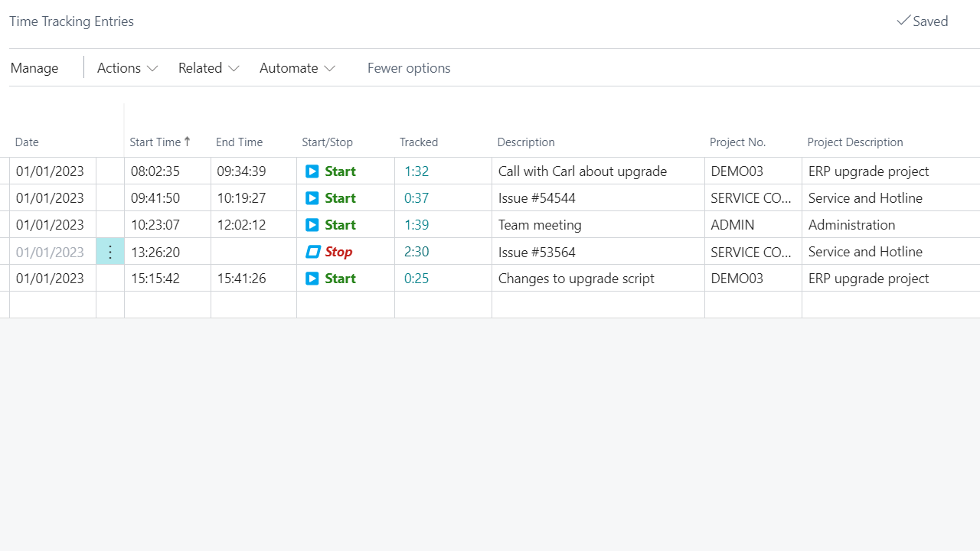Click empty End Time cell for Issue #53564
Viewport: 980px width, 551px height.
(253, 252)
